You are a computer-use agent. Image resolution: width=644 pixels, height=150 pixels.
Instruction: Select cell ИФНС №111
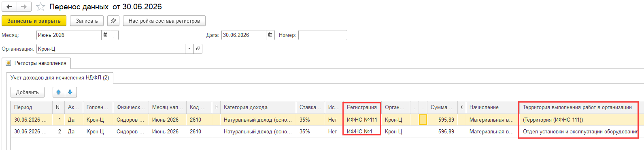362,120
